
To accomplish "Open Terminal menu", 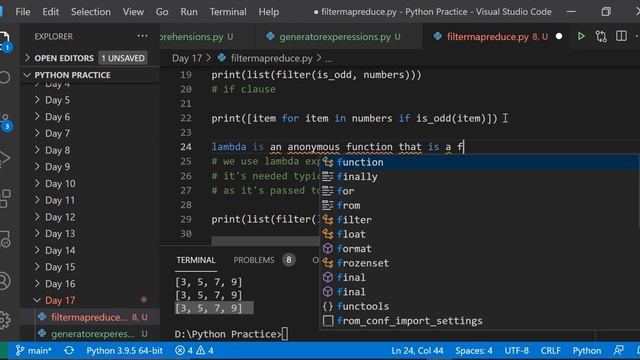I will (x=228, y=12).
